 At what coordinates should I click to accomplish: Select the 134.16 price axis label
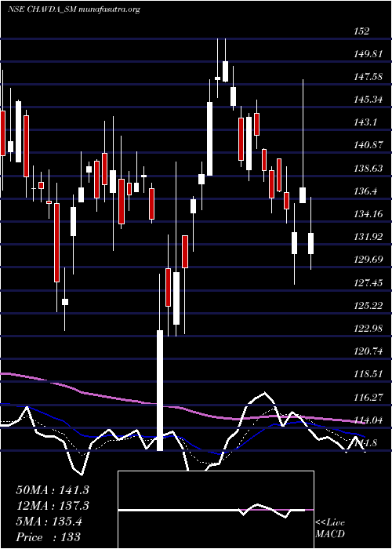click(368, 214)
